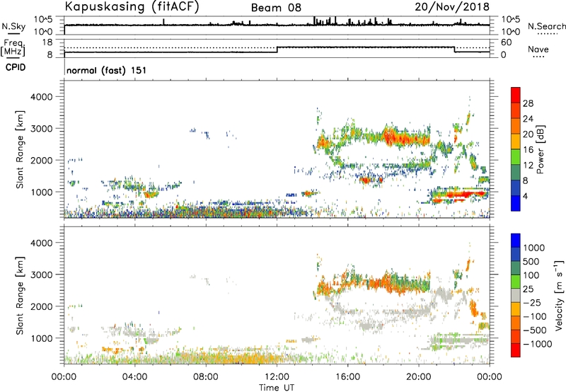Click the "N.Search" legend label
Viewport: 566px width, 392px height.
tap(546, 26)
